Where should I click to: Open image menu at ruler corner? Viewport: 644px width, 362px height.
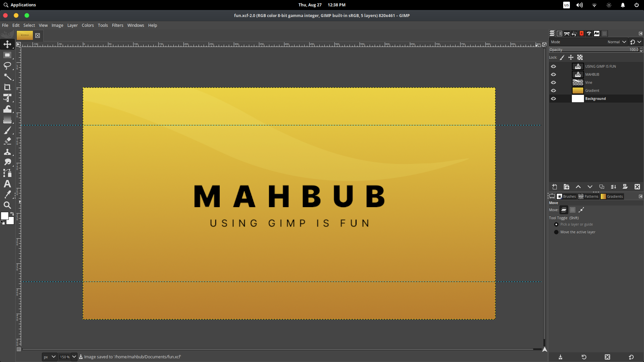click(18, 44)
